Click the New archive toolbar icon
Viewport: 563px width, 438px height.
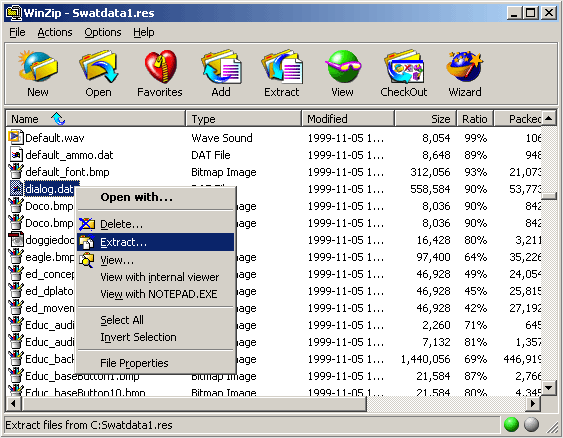pyautogui.click(x=38, y=67)
